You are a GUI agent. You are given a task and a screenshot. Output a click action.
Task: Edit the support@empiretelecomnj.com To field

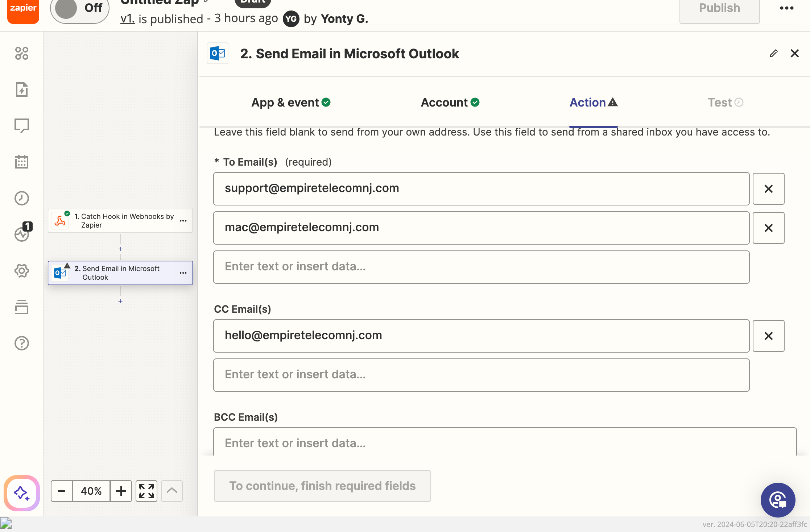coord(481,189)
